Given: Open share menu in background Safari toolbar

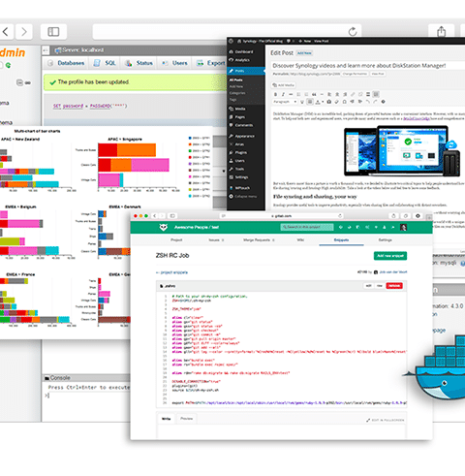Looking at the screenshot, I should 442,32.
